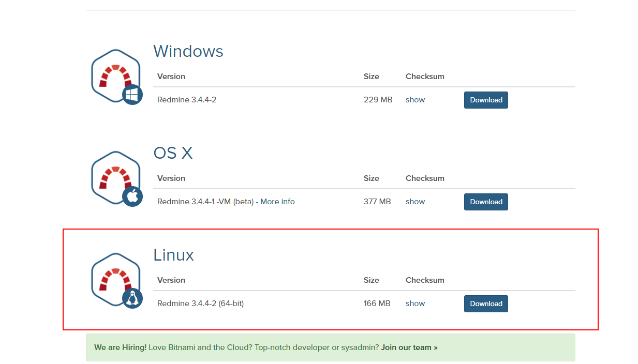Click the Version column header under Windows

coord(171,77)
